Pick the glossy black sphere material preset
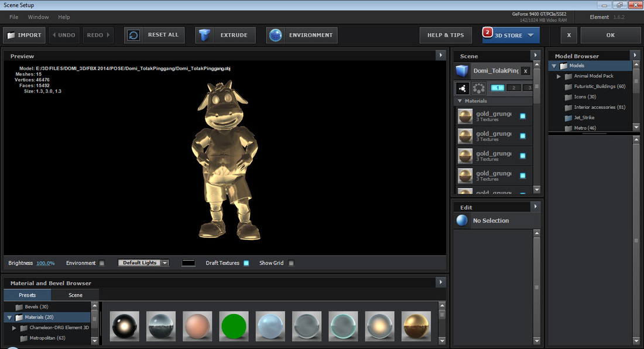 coord(125,326)
